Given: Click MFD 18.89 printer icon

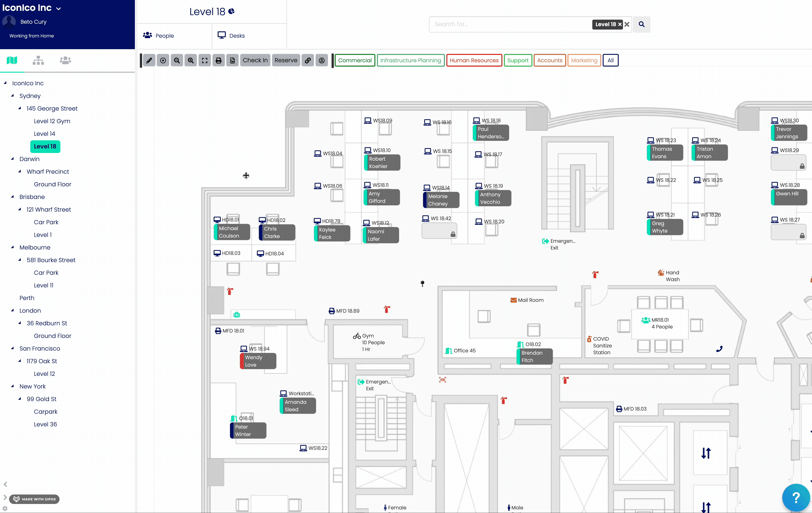Looking at the screenshot, I should tap(332, 311).
